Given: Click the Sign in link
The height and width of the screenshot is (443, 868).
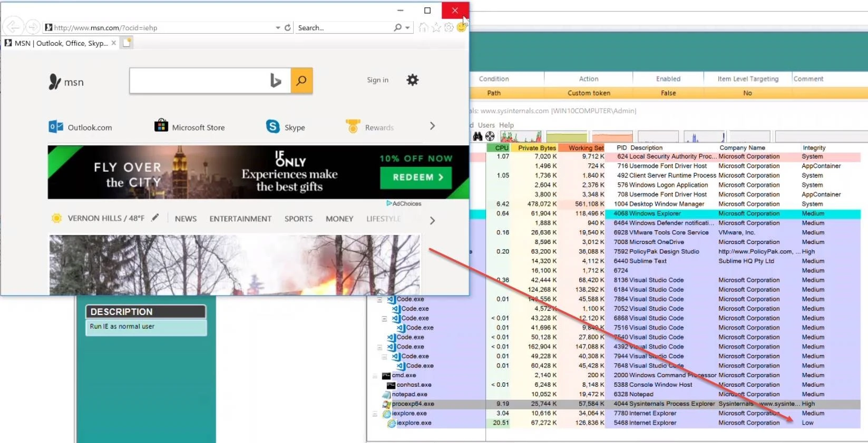Looking at the screenshot, I should [377, 80].
